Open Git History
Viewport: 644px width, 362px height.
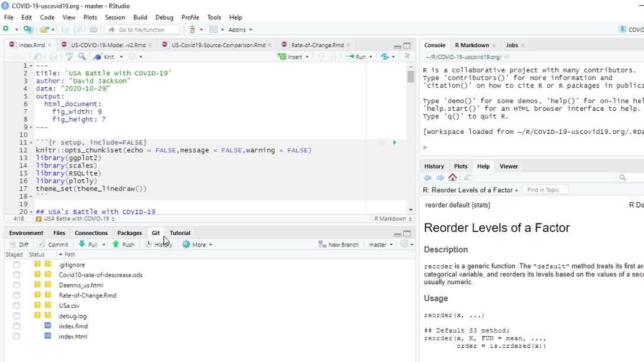[x=159, y=245]
